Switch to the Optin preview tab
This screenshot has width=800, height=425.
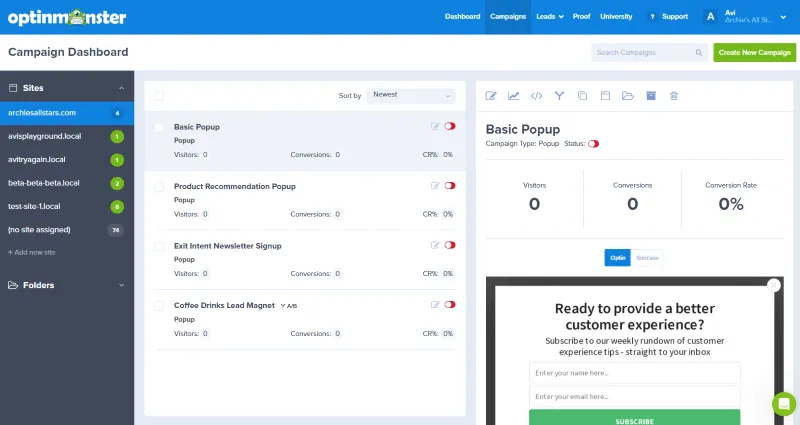click(x=617, y=258)
